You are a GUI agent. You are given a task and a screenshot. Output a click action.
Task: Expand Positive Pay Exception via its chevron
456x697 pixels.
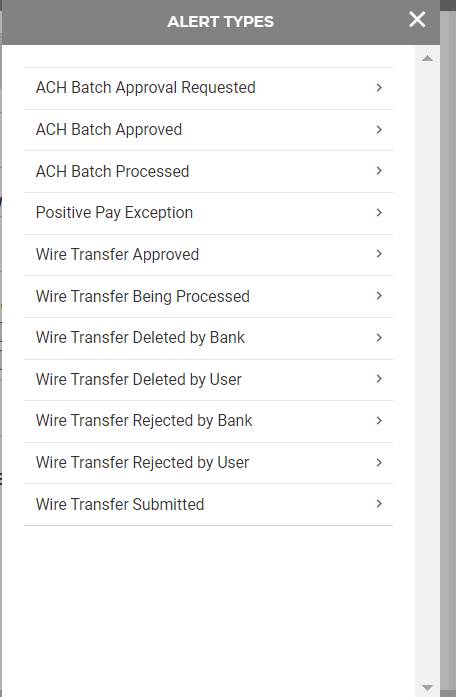[x=379, y=212]
